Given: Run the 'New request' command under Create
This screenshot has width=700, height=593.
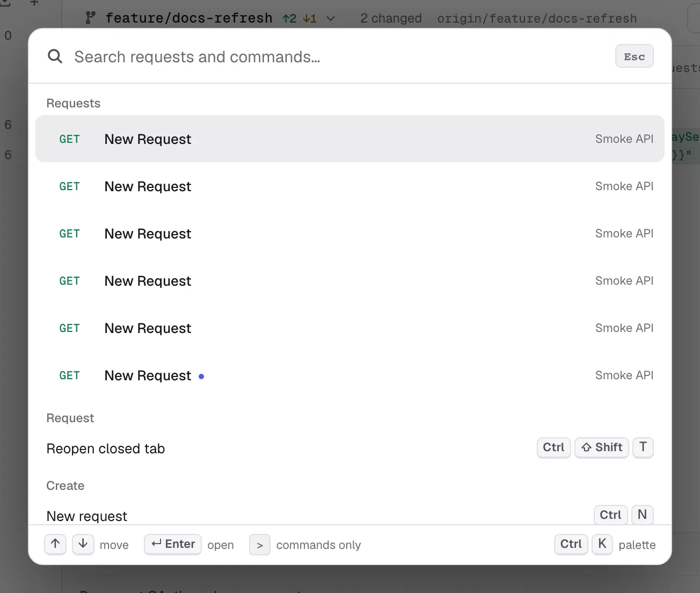Looking at the screenshot, I should coord(350,515).
